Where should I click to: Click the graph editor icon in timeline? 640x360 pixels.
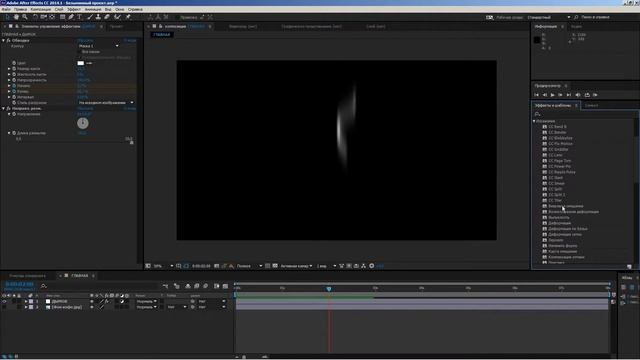click(x=225, y=286)
